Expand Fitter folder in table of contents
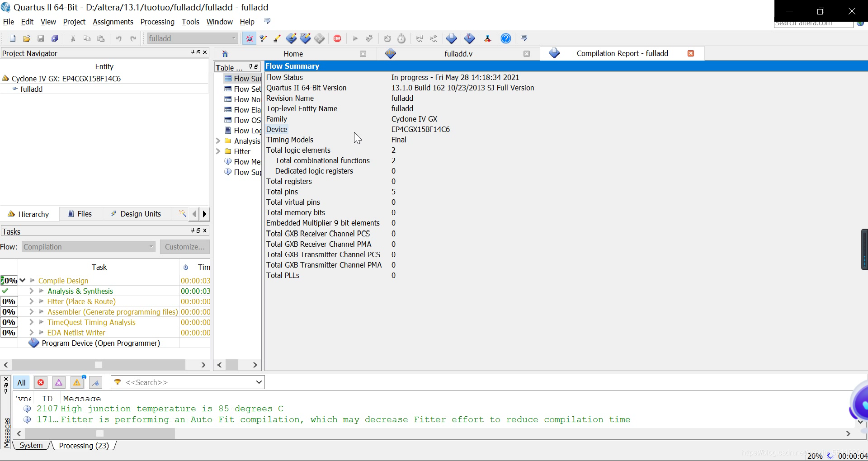 tap(218, 151)
